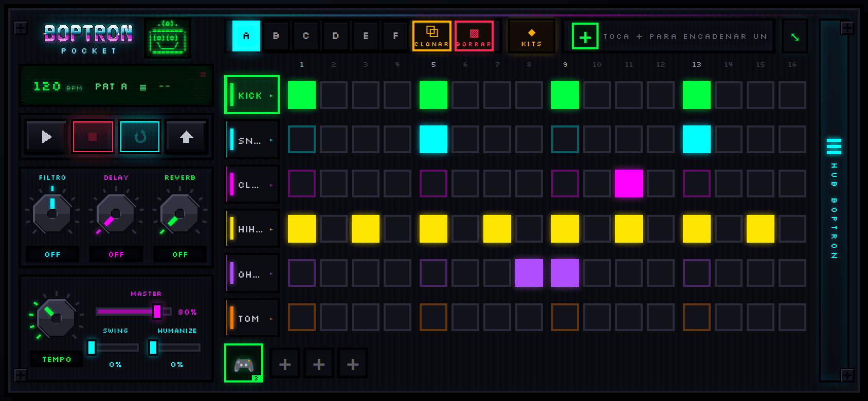Add pattern to chain with green plus
Viewport: 868px width, 401px height.
coord(585,37)
